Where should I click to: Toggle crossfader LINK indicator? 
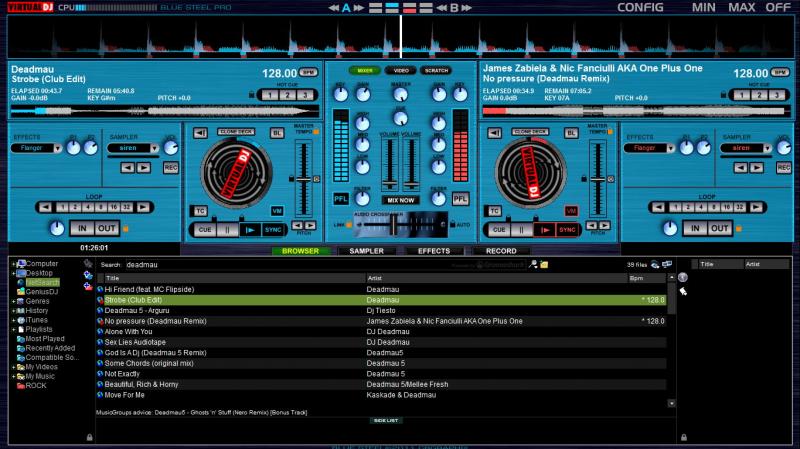click(349, 224)
